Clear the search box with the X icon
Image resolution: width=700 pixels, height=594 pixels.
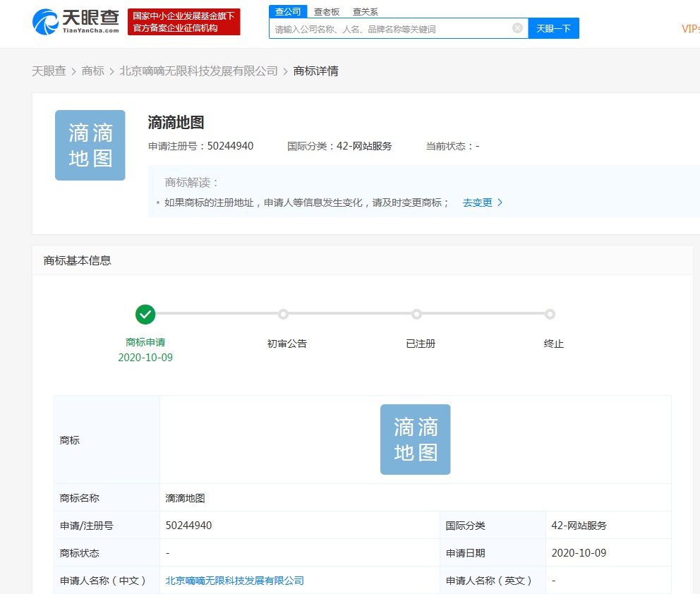[517, 28]
